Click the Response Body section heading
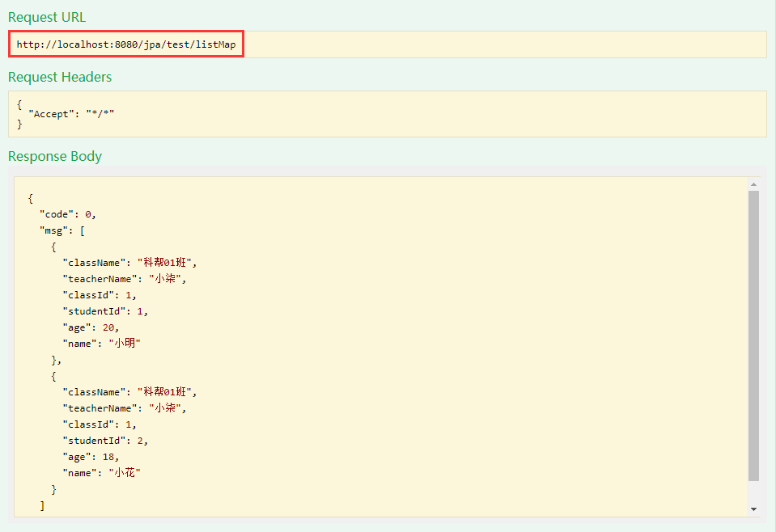The height and width of the screenshot is (532, 776). click(54, 156)
